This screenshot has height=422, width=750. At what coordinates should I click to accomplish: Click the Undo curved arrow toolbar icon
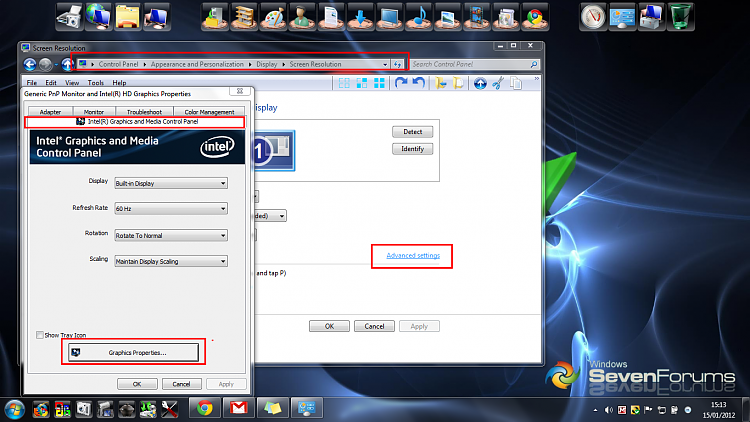point(419,83)
